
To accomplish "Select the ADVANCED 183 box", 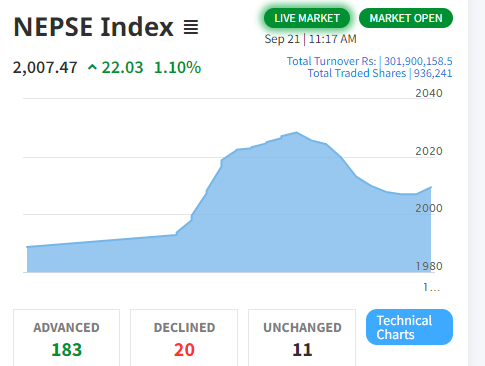I will (x=66, y=338).
